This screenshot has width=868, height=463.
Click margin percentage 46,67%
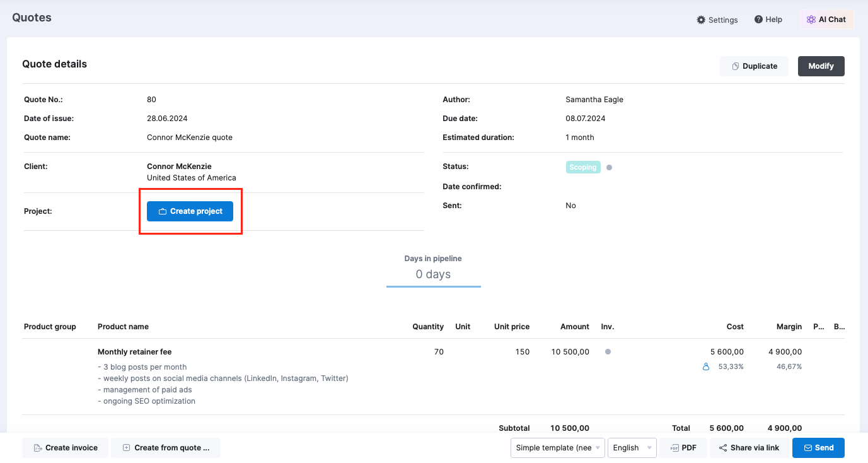(x=789, y=366)
